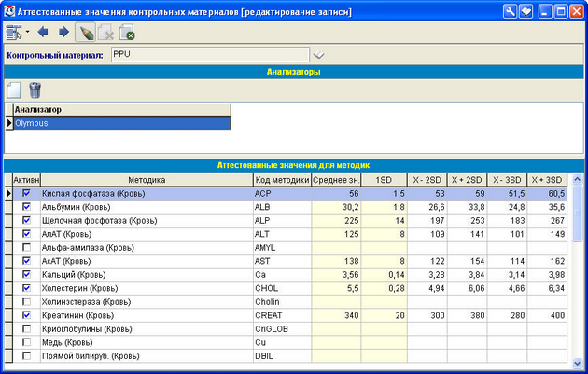Viewport: 588px width, 374px height.
Task: Uncheck active for Холестерин (Кровь)
Action: (26, 288)
